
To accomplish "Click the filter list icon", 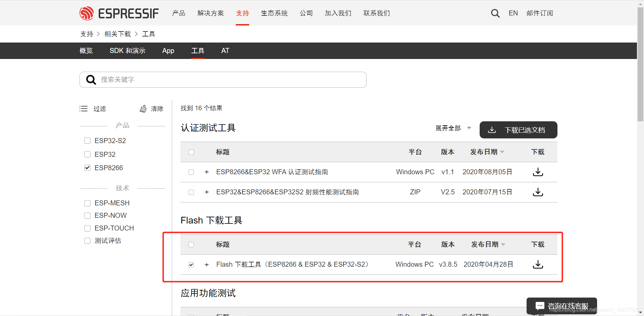I will (84, 109).
